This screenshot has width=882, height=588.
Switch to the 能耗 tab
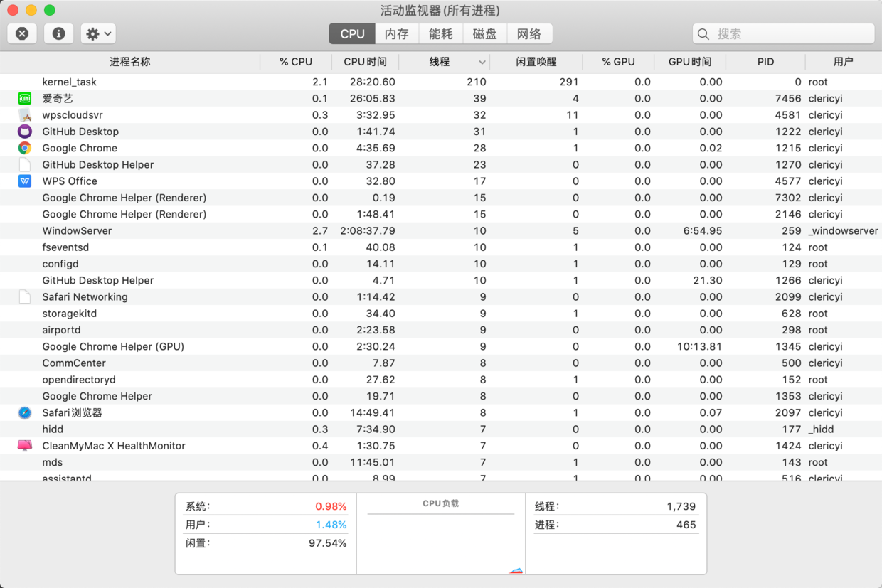coord(441,33)
